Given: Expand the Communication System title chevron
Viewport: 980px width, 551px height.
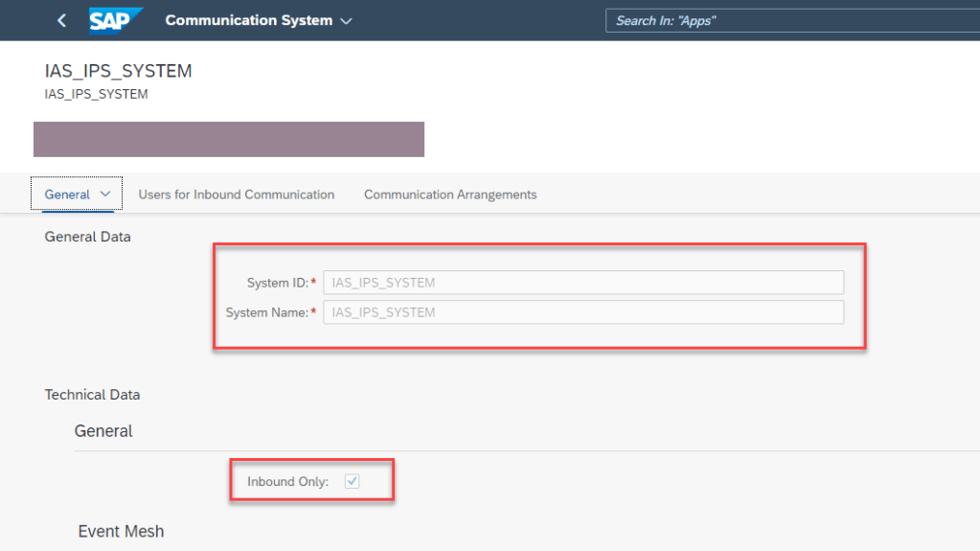Looking at the screenshot, I should point(346,21).
